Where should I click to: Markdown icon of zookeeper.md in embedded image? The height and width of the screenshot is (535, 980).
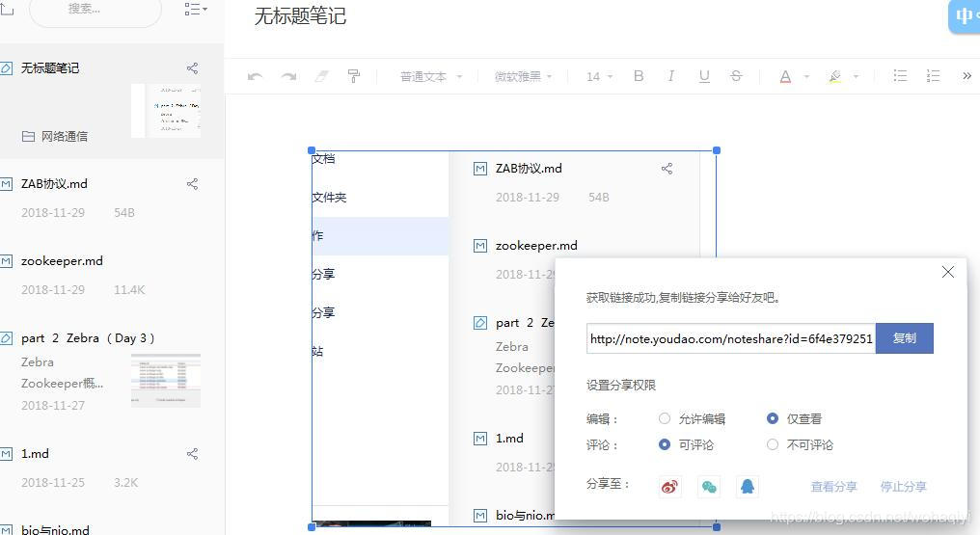[480, 246]
